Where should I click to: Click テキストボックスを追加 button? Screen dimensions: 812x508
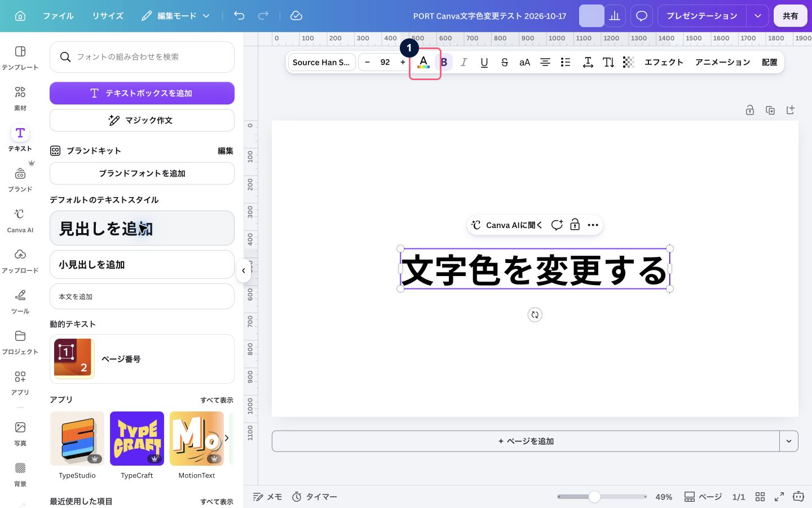tap(142, 93)
